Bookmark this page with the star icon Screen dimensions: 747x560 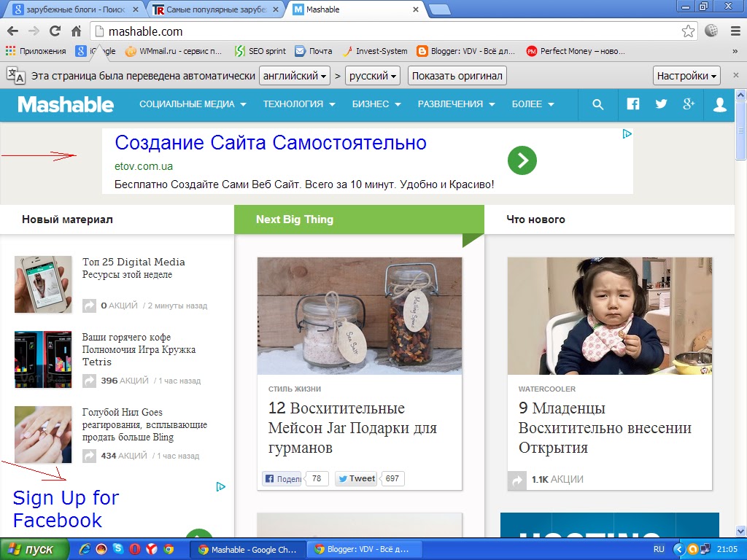click(x=688, y=31)
